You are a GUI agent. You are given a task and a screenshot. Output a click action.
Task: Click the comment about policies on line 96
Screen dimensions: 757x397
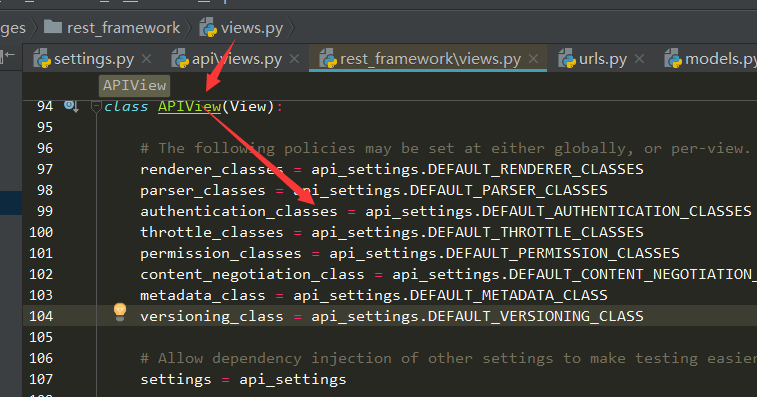pos(445,148)
